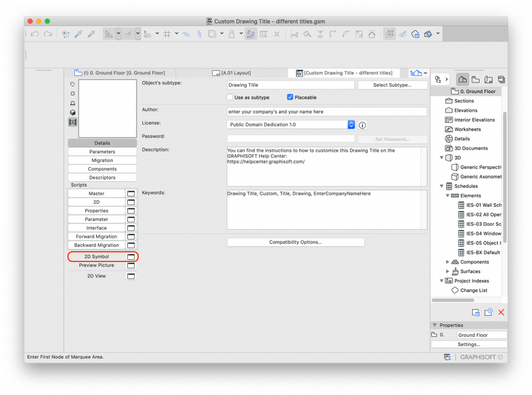The height and width of the screenshot is (395, 532).
Task: Open the View Map icon in Navigator
Action: point(475,79)
